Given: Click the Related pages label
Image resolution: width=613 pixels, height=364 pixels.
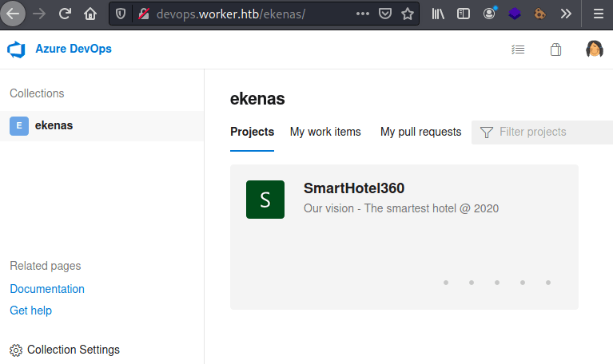Looking at the screenshot, I should pyautogui.click(x=46, y=266).
